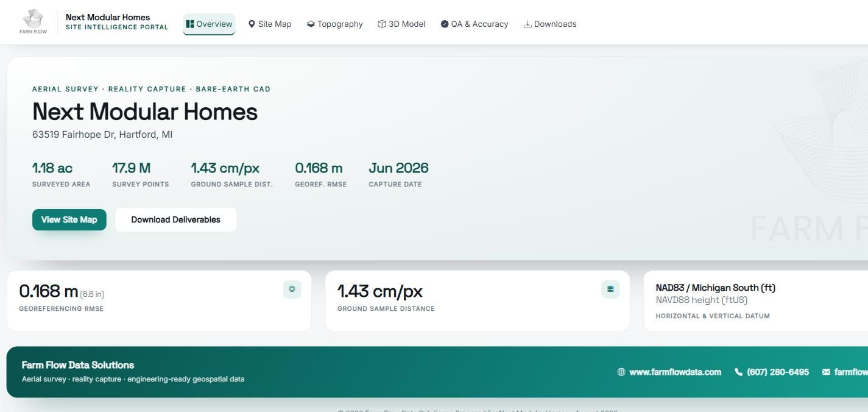Click the NAVD88 height (ftUS) text
The height and width of the screenshot is (412, 868).
(x=701, y=300)
